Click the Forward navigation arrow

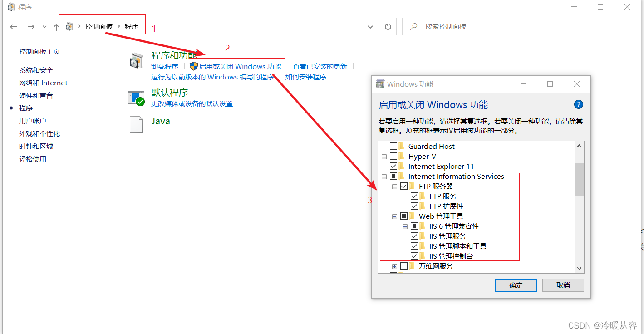click(x=31, y=27)
